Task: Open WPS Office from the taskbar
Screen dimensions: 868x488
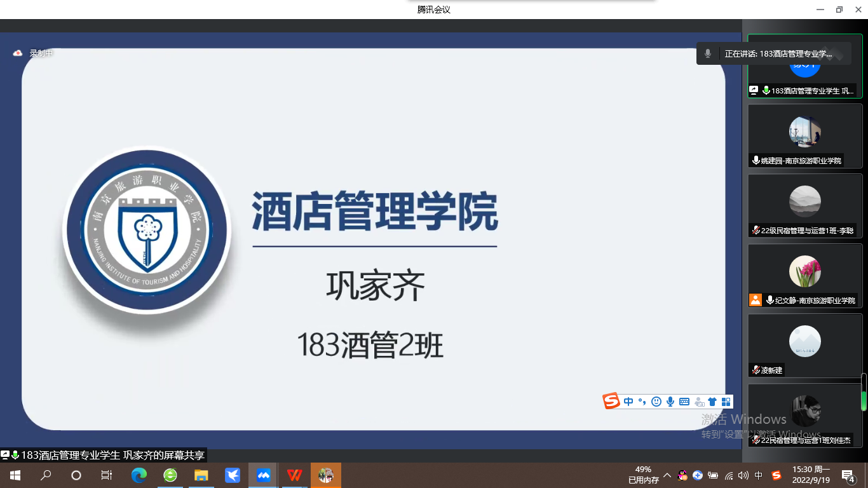Action: pyautogui.click(x=295, y=475)
